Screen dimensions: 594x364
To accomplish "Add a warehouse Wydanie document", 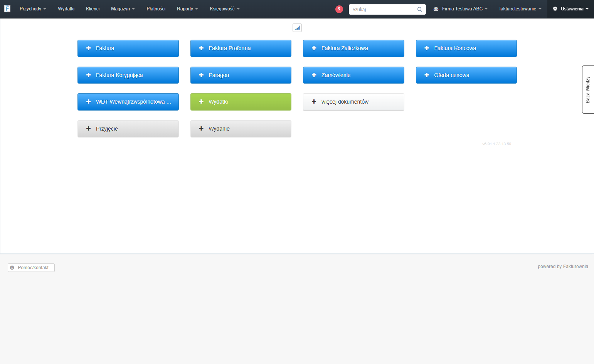I will click(241, 129).
